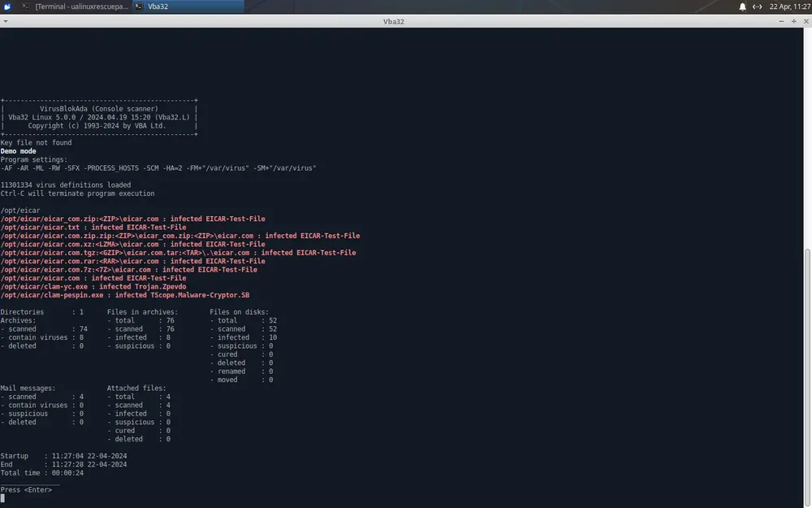Click 'Ctrl-C will terminate program execution' line
Screen dimensions: 812x508
[78, 193]
